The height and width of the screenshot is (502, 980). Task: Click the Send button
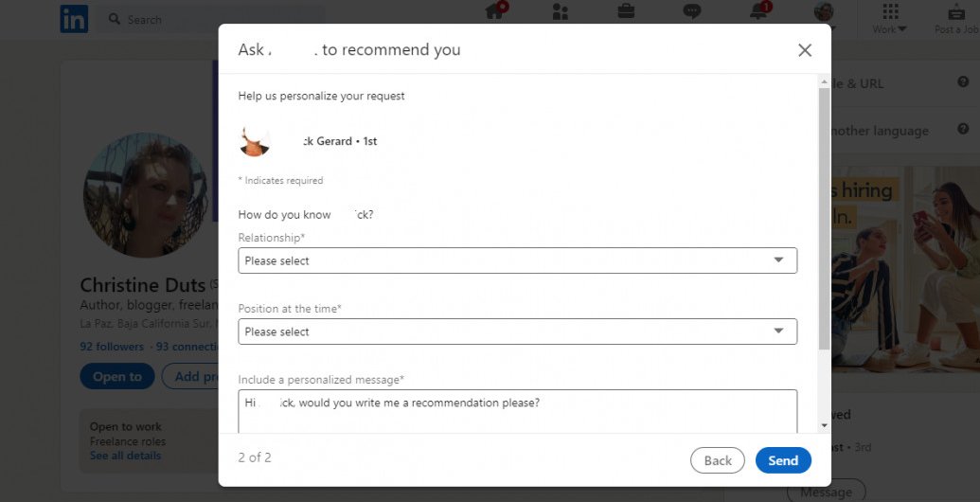click(783, 460)
